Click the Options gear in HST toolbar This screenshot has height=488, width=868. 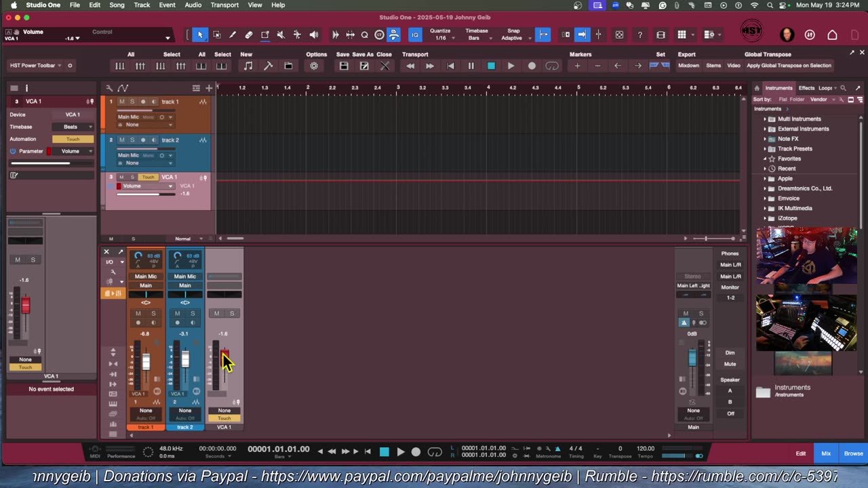[314, 66]
